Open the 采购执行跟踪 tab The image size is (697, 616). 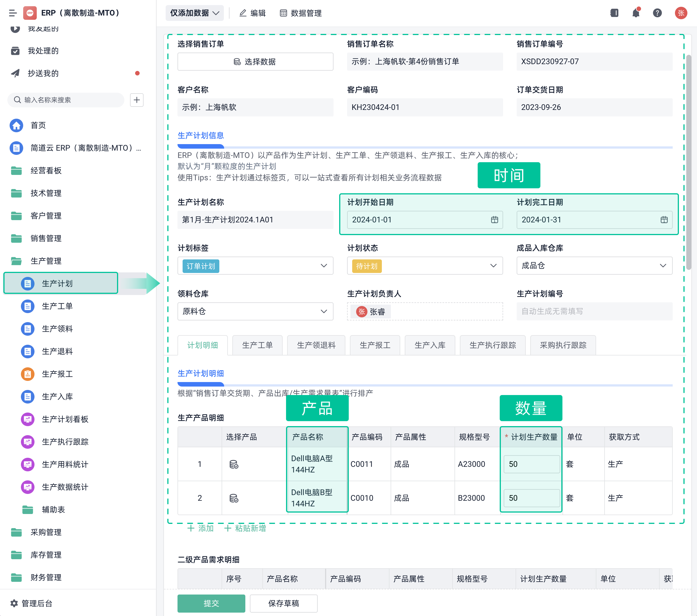[563, 345]
